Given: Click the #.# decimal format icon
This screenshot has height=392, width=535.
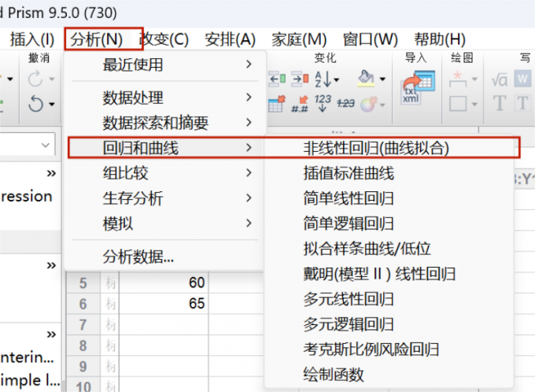Looking at the screenshot, I should point(300,104).
